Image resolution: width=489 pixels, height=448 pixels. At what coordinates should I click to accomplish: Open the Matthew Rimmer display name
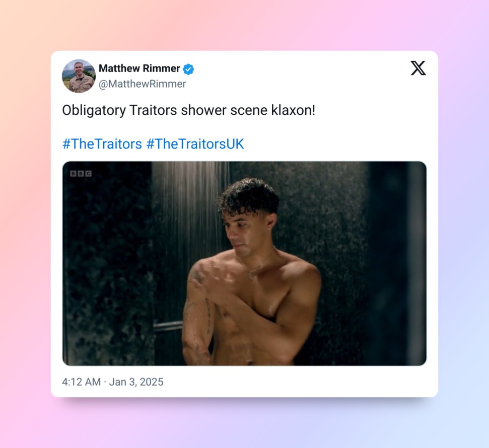(139, 68)
